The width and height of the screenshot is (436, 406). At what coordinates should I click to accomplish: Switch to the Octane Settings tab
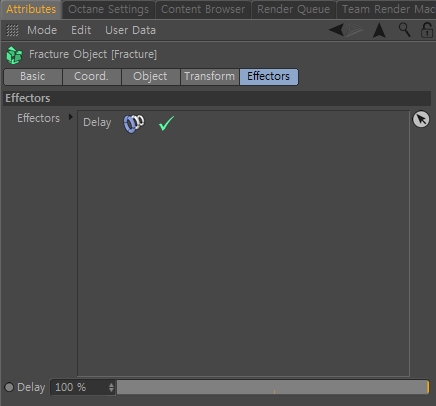point(108,9)
